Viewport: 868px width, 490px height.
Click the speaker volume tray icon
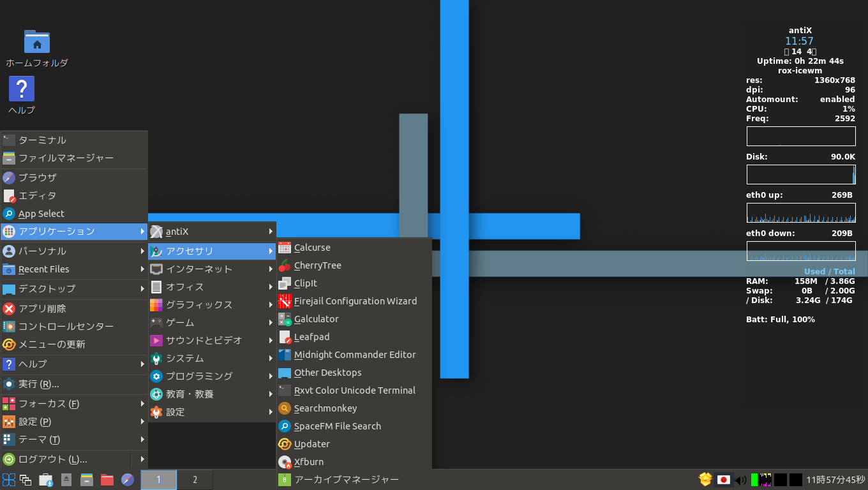(x=741, y=480)
